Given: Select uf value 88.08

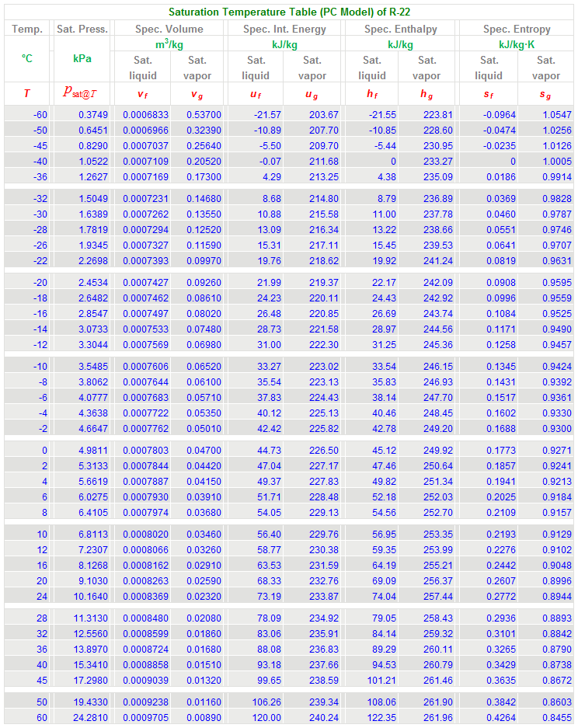Looking at the screenshot, I should (270, 650).
